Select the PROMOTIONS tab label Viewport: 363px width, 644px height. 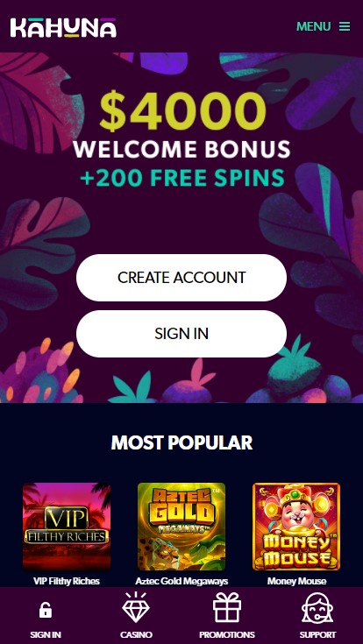[x=227, y=635]
